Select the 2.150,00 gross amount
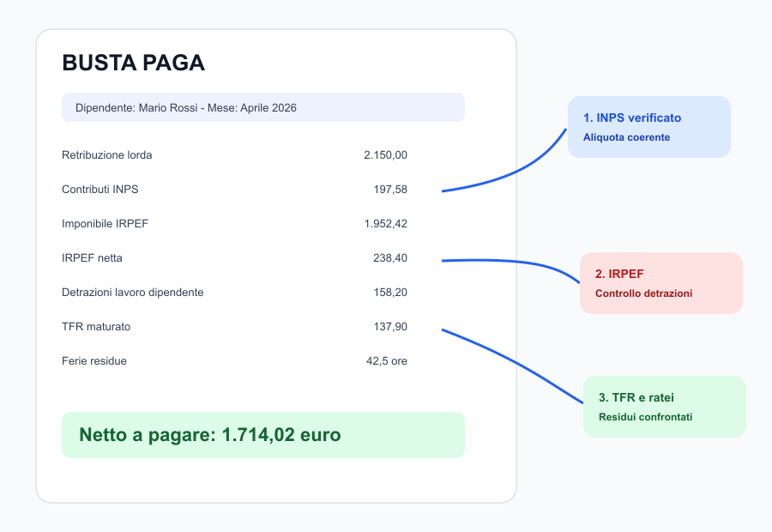772x532 pixels. (x=385, y=155)
